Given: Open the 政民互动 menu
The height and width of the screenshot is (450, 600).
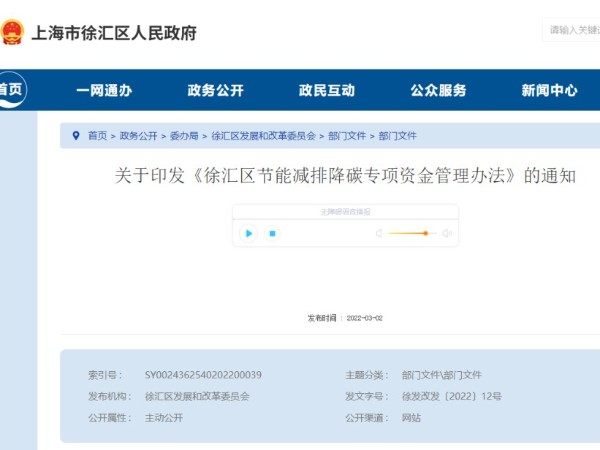Looking at the screenshot, I should 327,90.
